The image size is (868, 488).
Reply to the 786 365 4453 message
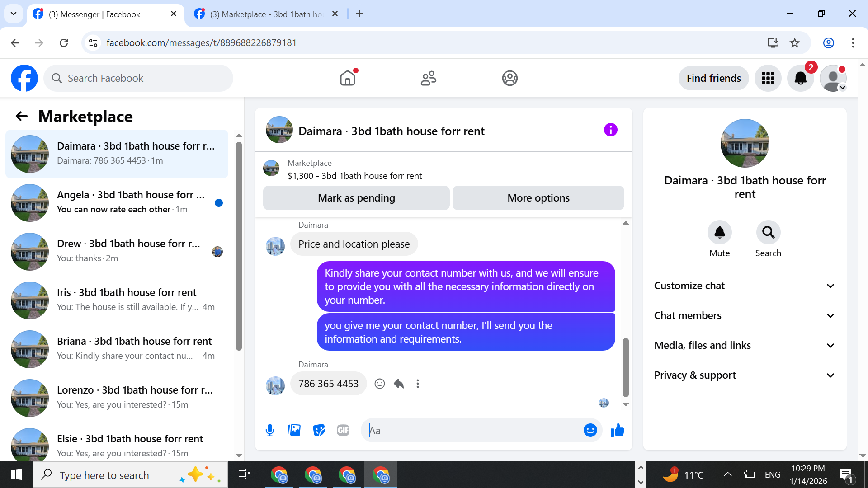coord(399,384)
